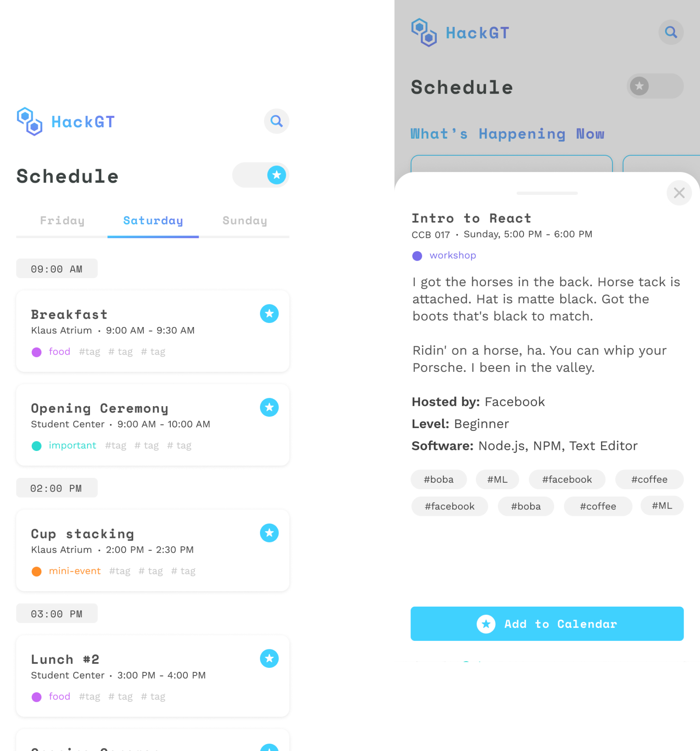Viewport: 700px width, 751px height.
Task: Close the Intro to React modal
Action: pos(679,193)
